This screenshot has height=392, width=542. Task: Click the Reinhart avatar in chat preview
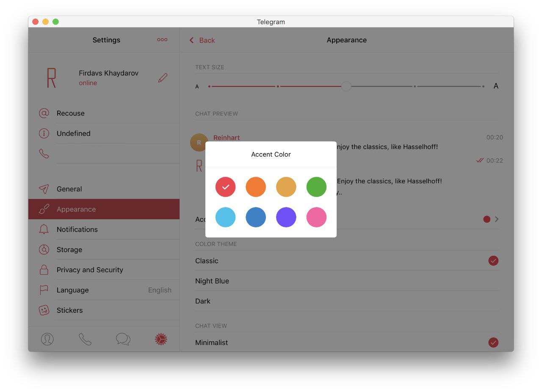pyautogui.click(x=199, y=142)
